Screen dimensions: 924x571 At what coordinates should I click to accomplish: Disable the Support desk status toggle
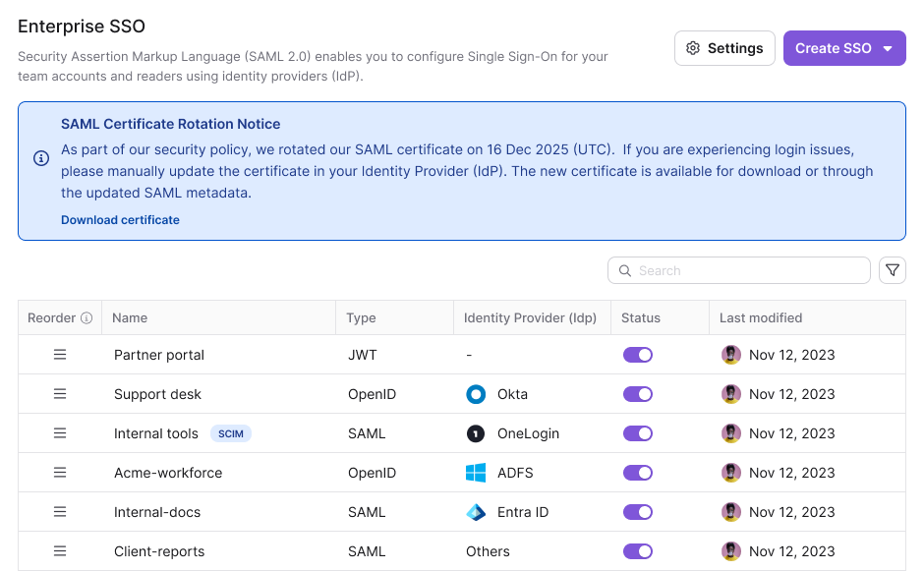[x=638, y=394]
